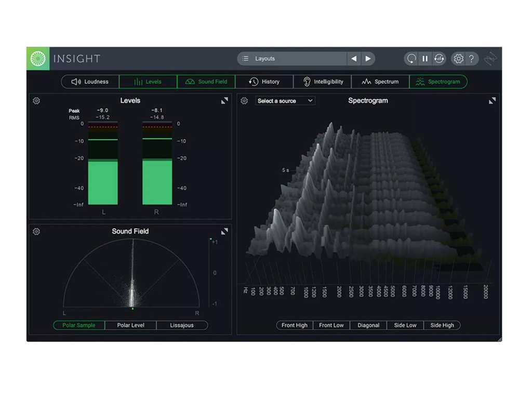
Task: Click the polar sample vectorscope display
Action: [x=131, y=273]
